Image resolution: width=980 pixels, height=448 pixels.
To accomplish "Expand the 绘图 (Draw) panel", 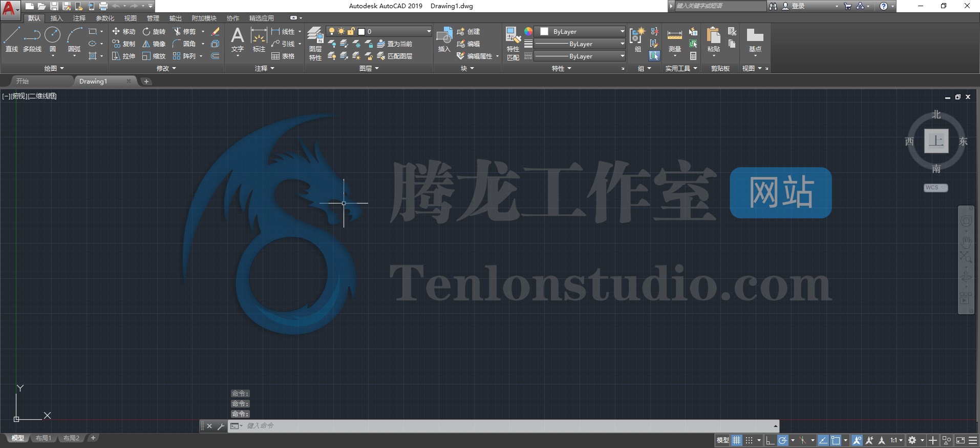I will [54, 68].
